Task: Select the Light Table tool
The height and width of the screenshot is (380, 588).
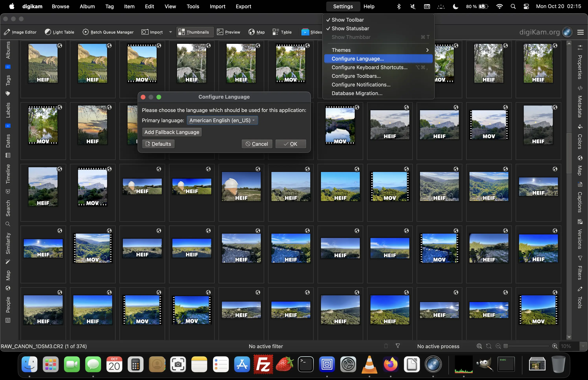Action: 59,32
